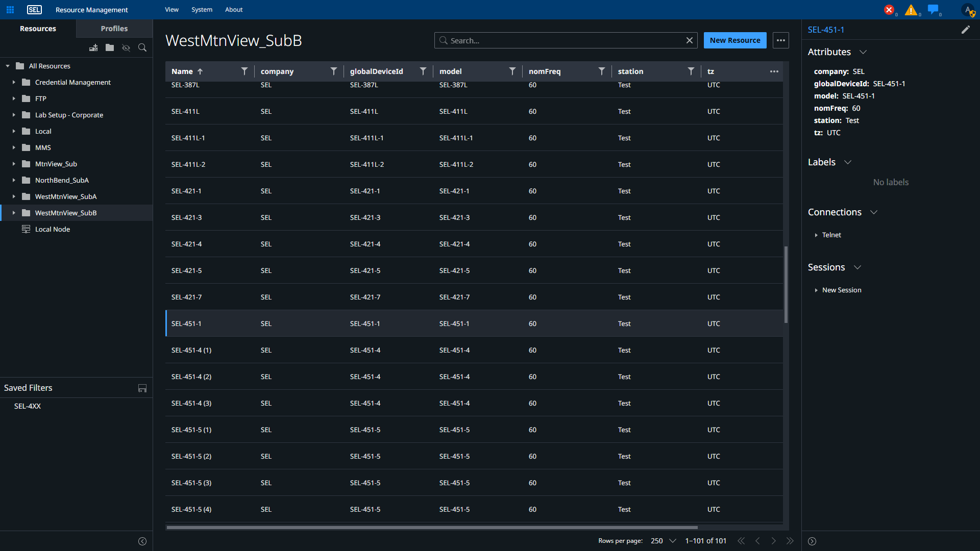This screenshot has height=551, width=980.
Task: Open the more options menu beside New Resource
Action: 781,40
